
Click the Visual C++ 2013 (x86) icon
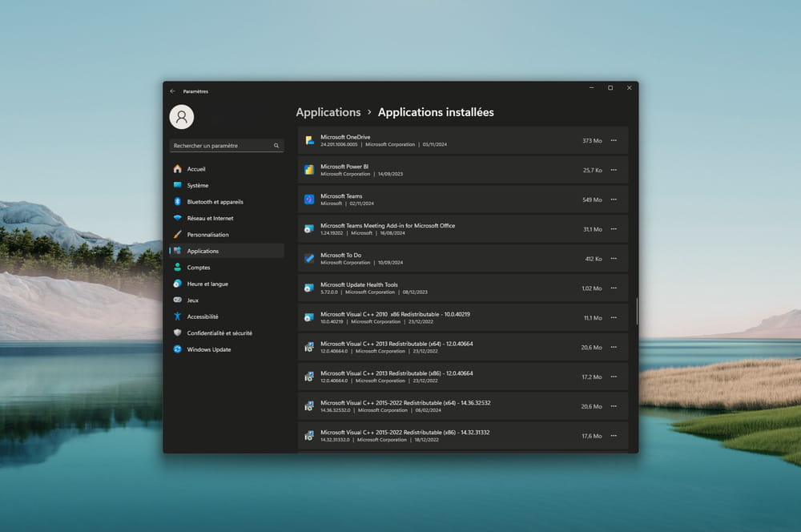coord(309,377)
